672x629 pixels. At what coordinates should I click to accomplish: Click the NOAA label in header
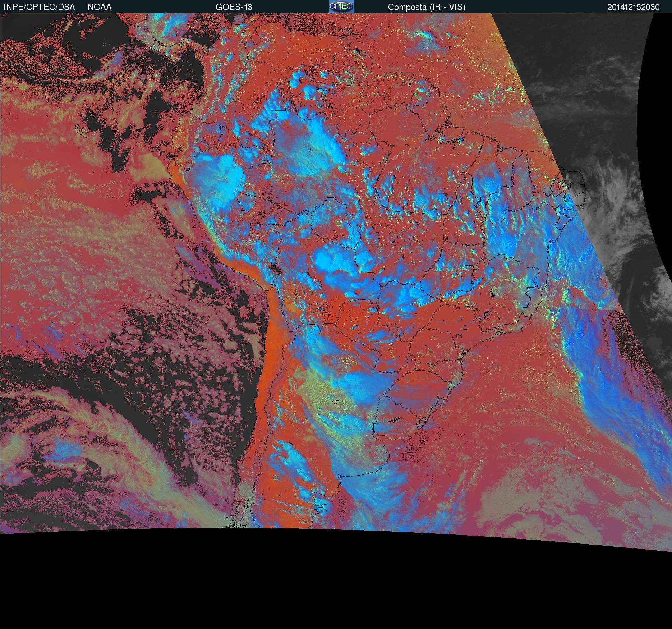point(100,7)
